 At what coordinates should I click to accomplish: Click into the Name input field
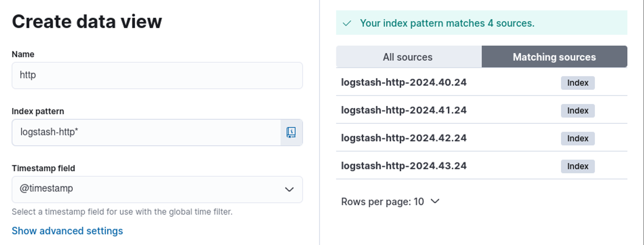click(157, 75)
